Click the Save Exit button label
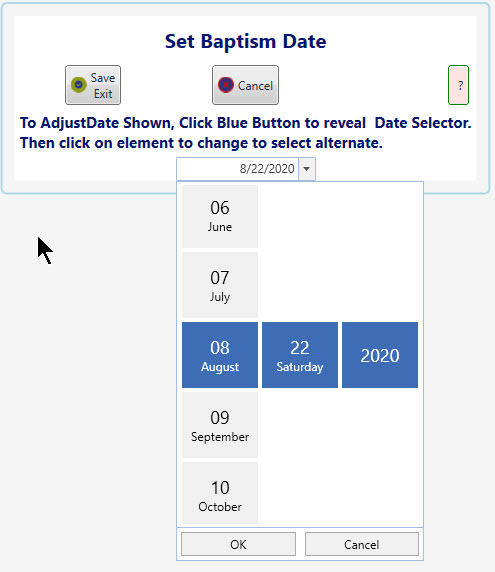495x572 pixels. [103, 86]
